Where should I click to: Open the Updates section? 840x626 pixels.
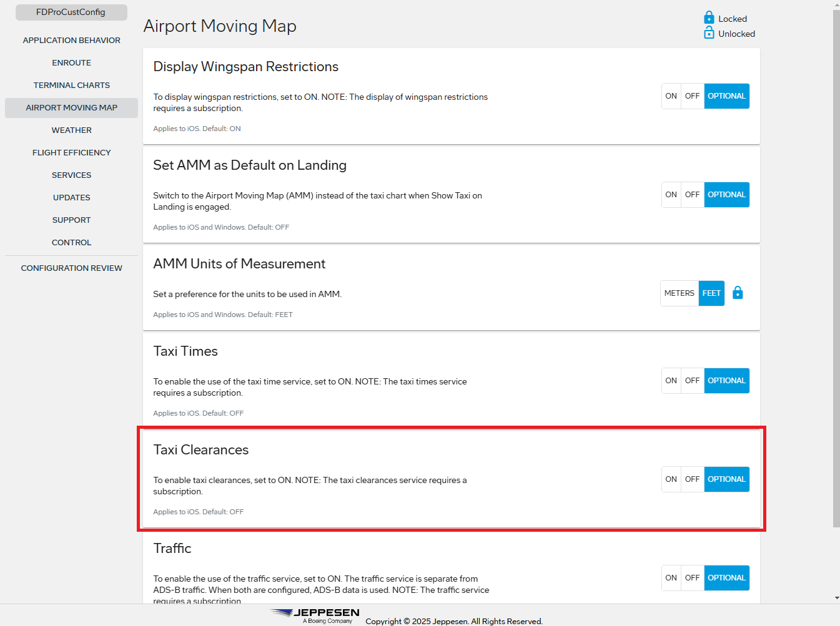(71, 197)
